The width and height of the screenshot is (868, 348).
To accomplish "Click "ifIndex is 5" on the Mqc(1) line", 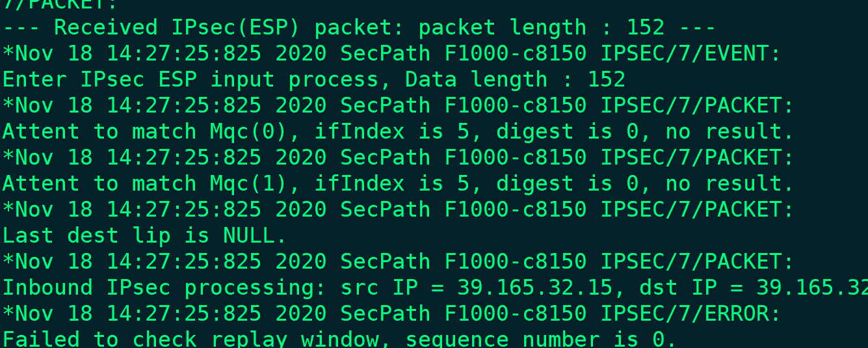I will coord(391,183).
